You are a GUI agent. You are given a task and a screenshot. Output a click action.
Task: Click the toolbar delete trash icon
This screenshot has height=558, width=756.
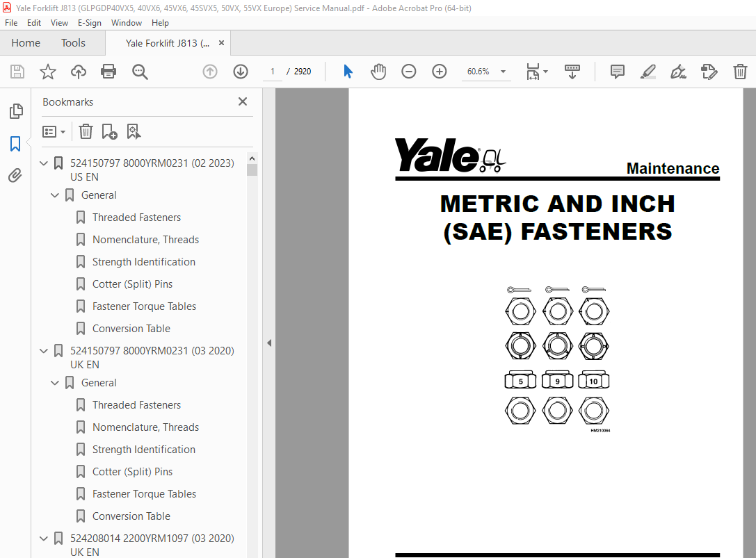740,72
